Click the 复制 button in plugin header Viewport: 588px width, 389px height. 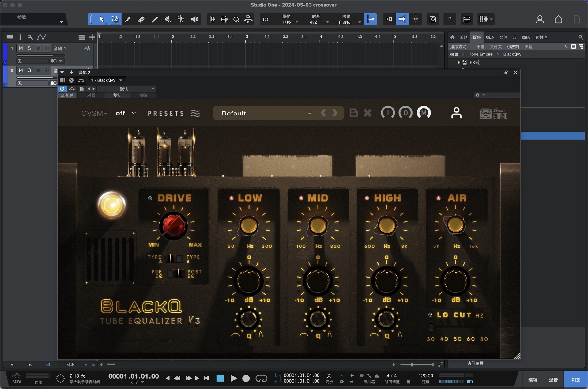(117, 95)
